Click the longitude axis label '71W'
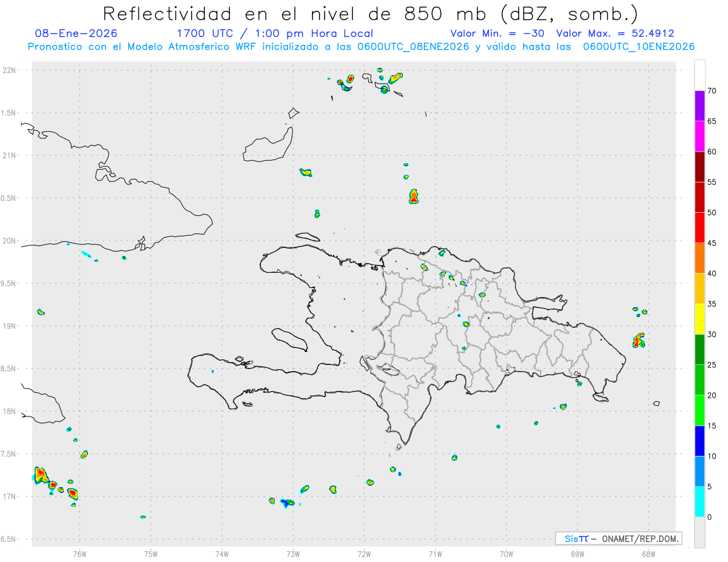Viewport: 728px width, 562px height. [435, 554]
